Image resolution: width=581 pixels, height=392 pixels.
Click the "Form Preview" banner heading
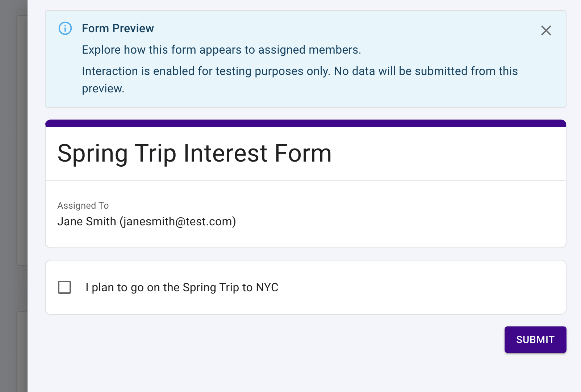[x=118, y=28]
